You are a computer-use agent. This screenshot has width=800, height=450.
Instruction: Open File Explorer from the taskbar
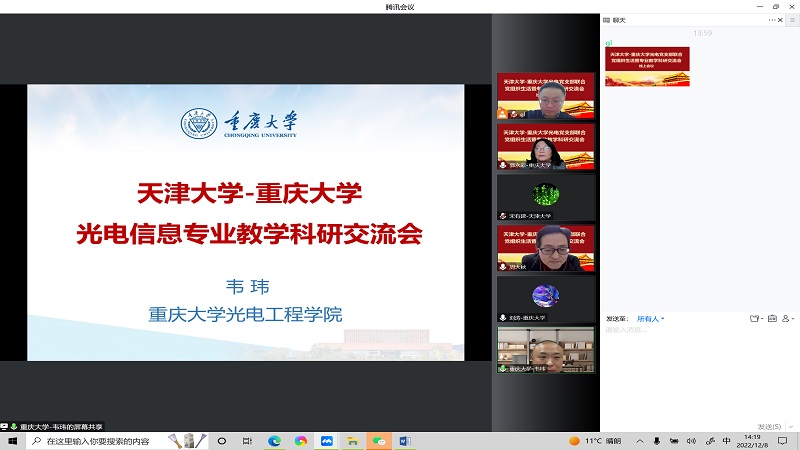click(x=352, y=441)
